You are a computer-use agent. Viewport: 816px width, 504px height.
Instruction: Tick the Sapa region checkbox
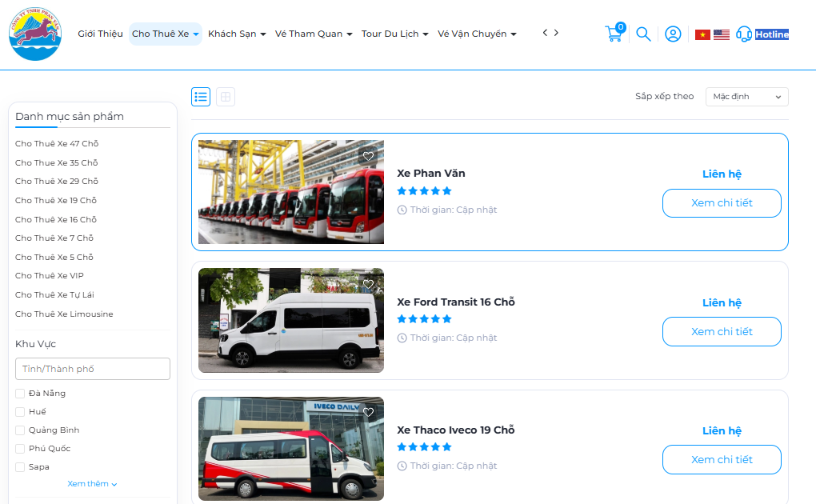click(20, 467)
